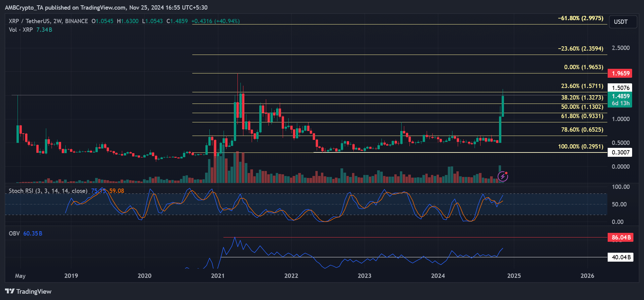The image size is (644, 300).
Task: Click the Stoch RSI 59.08 orange value
Action: [117, 191]
